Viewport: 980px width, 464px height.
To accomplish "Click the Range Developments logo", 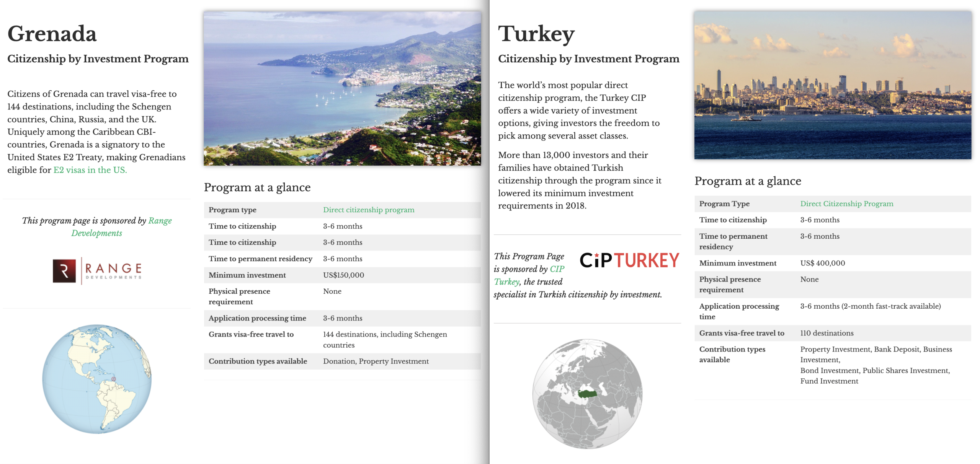I will pos(97,271).
